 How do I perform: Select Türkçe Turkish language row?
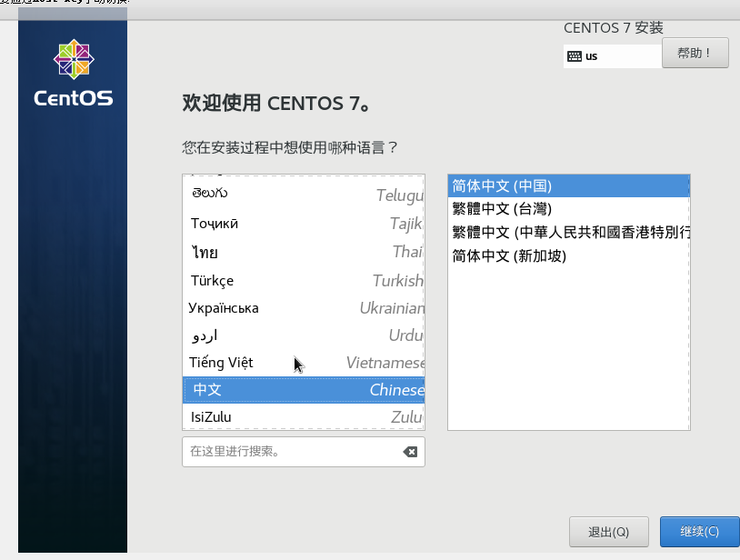[x=304, y=281]
